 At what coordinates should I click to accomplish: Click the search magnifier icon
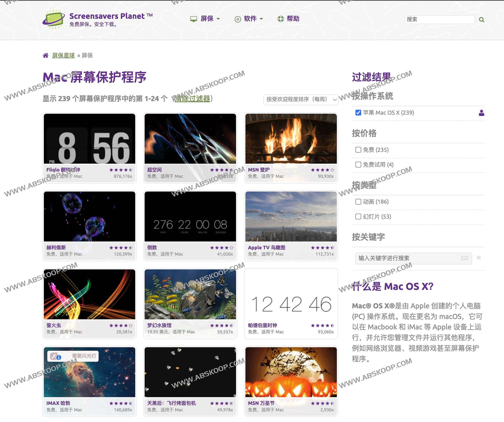(x=481, y=19)
